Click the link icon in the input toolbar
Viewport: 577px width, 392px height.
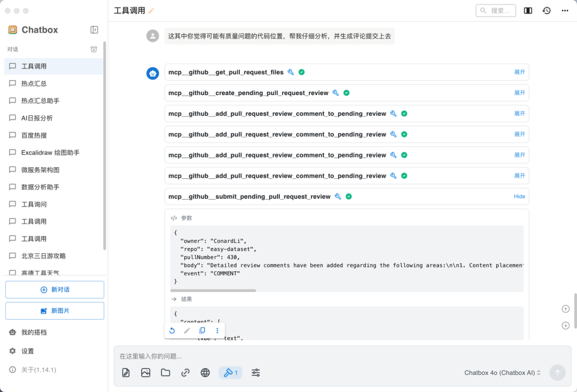coord(185,373)
